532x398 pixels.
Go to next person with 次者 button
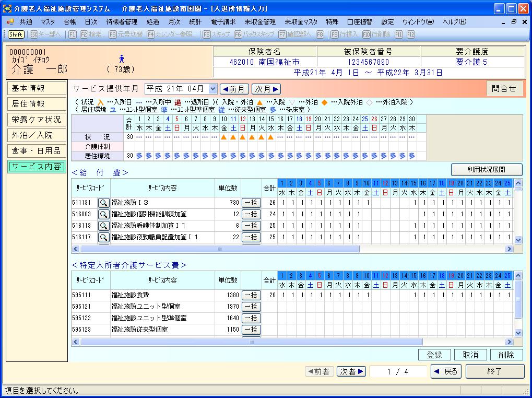coord(351,371)
